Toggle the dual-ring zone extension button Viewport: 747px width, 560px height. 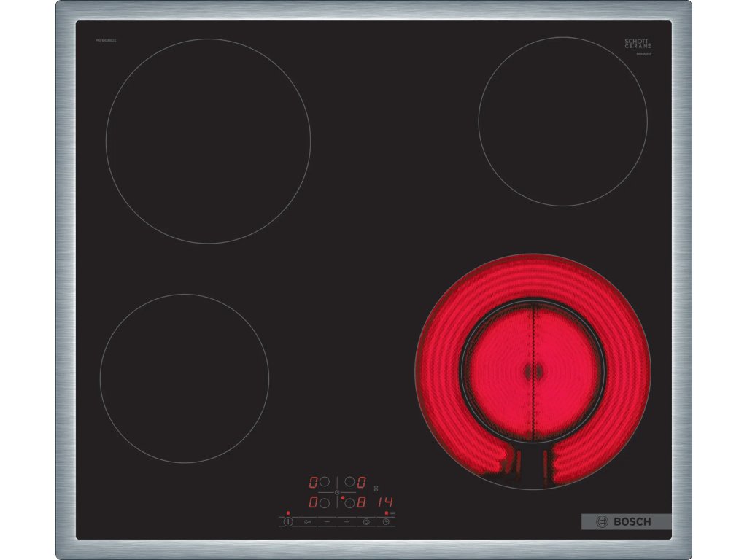point(366,521)
